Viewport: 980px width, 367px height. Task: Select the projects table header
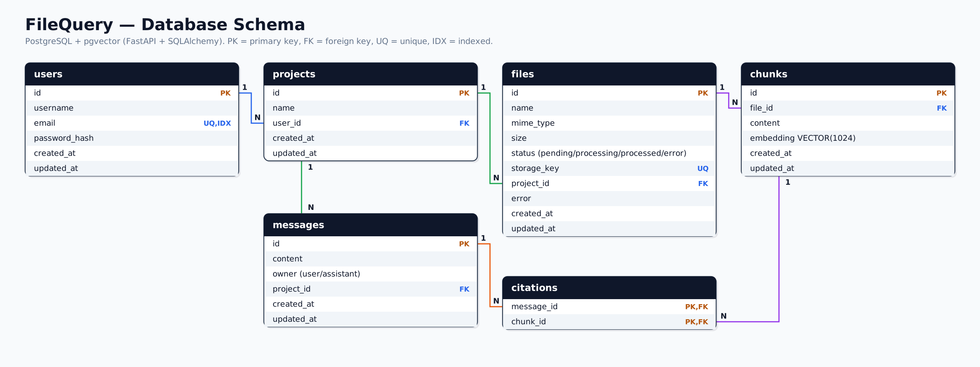click(371, 74)
